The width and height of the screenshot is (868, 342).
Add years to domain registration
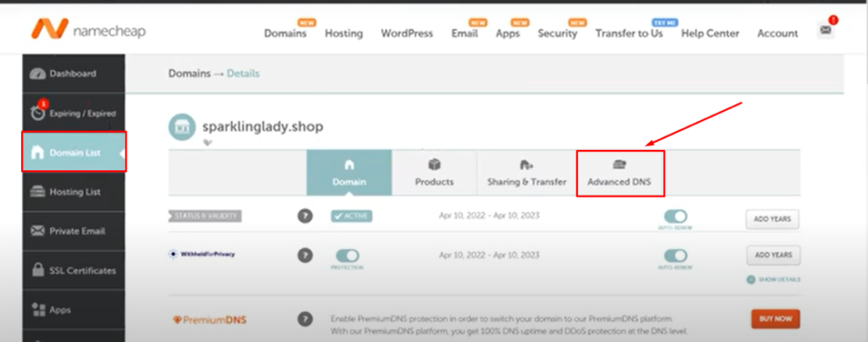tap(773, 219)
